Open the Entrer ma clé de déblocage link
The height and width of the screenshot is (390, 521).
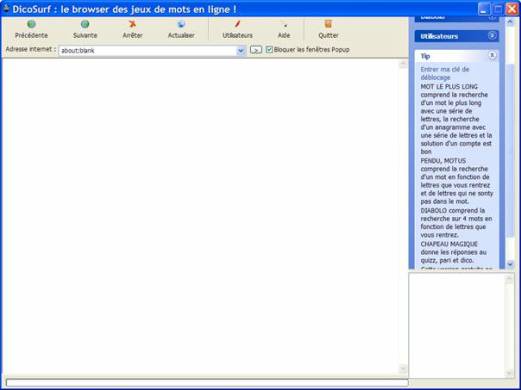445,73
